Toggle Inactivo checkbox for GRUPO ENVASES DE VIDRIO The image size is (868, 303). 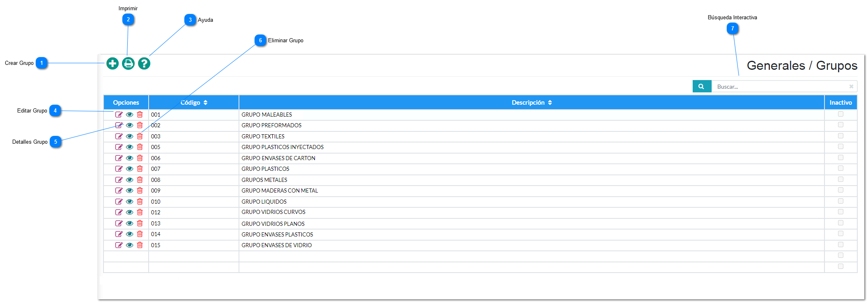pyautogui.click(x=840, y=245)
